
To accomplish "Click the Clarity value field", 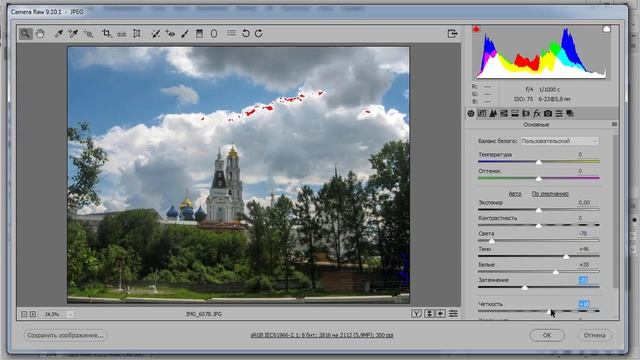I will 584,304.
